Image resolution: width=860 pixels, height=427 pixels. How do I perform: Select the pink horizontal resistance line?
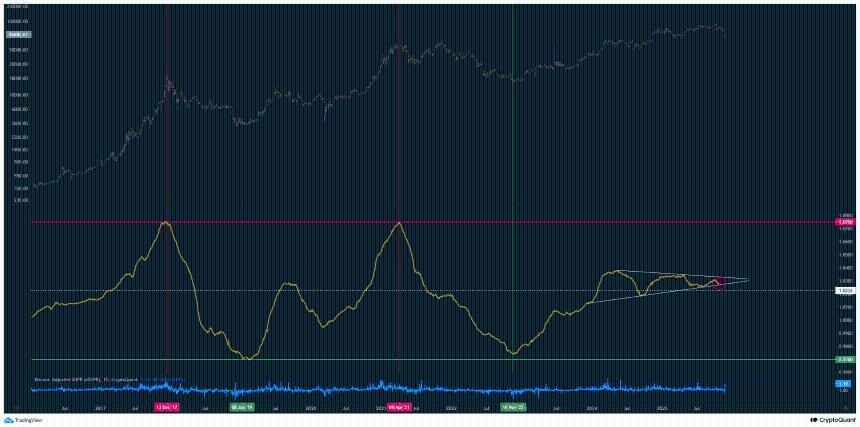point(500,222)
